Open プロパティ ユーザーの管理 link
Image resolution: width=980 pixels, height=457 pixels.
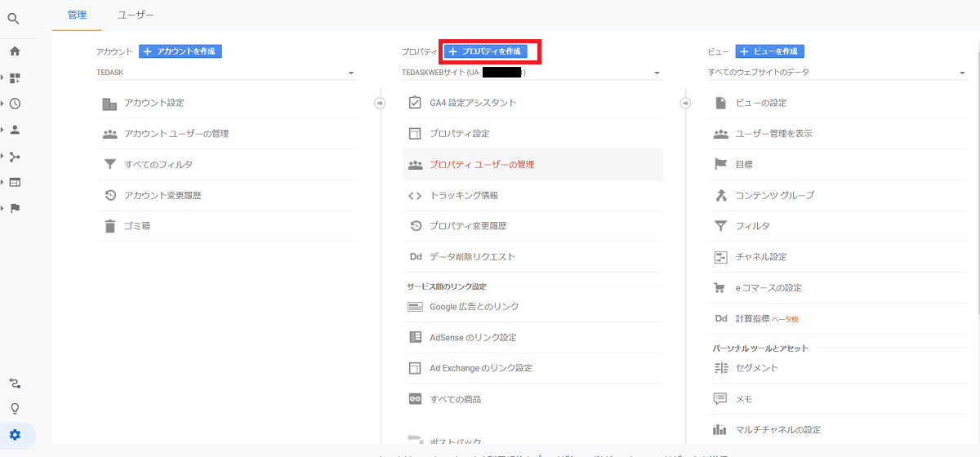coord(482,165)
